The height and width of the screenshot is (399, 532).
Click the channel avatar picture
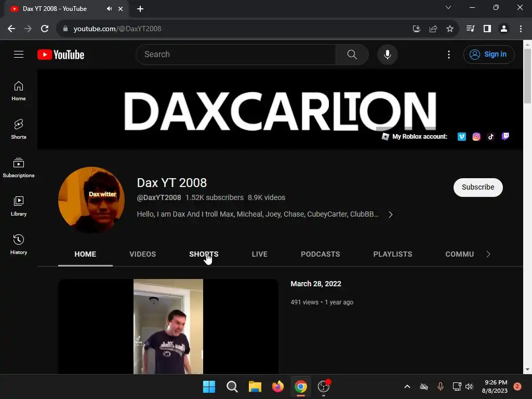pyautogui.click(x=91, y=200)
